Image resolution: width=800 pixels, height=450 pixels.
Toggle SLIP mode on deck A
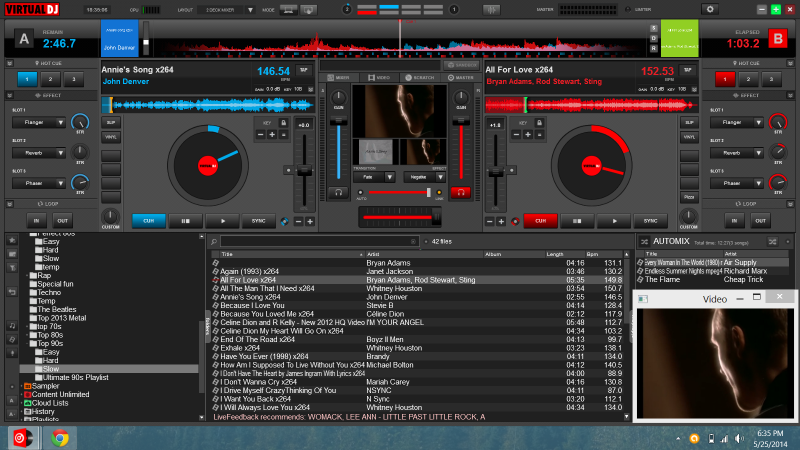[111, 122]
